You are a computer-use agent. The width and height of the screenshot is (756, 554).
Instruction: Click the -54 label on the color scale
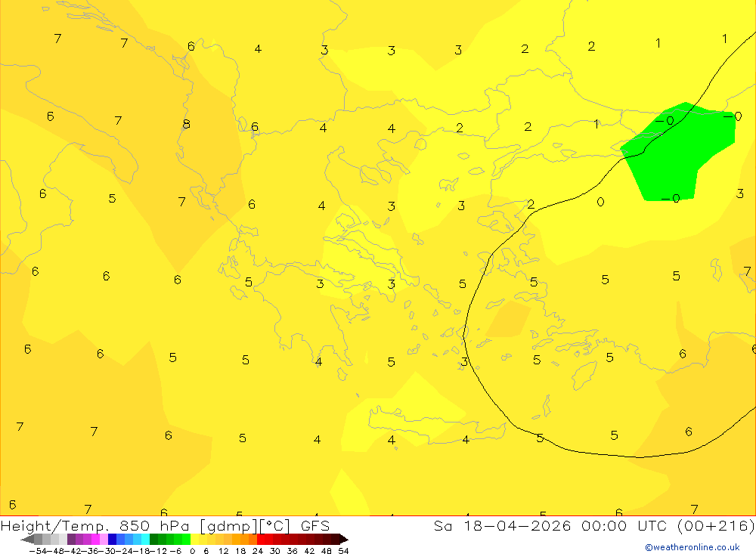(36, 550)
